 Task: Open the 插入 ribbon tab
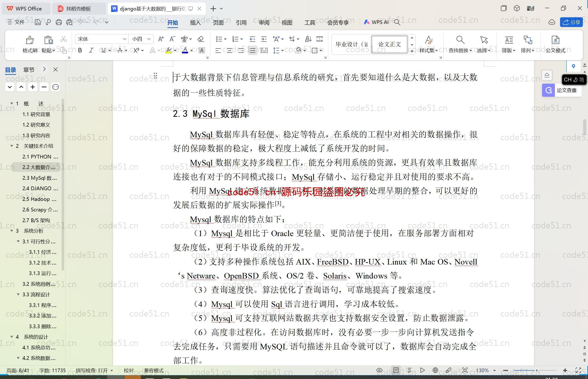click(195, 22)
